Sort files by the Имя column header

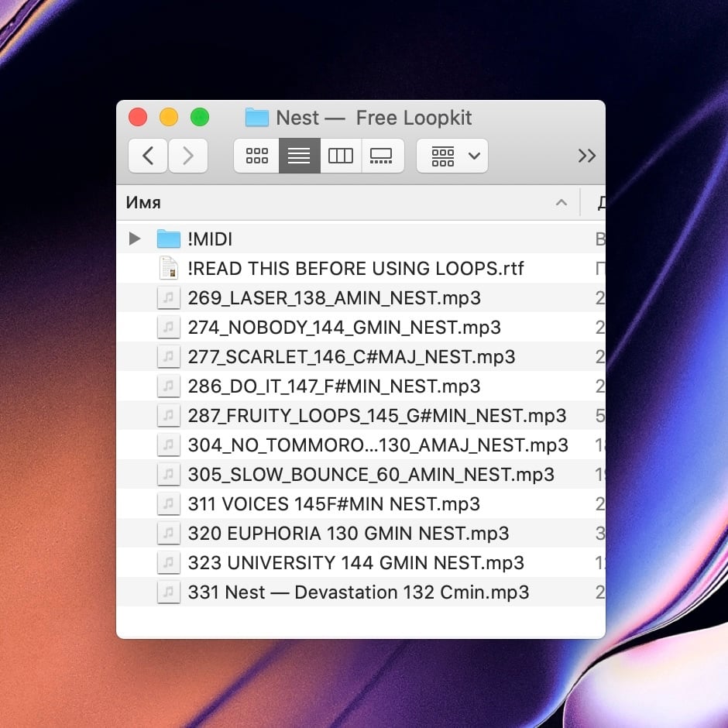pyautogui.click(x=349, y=203)
